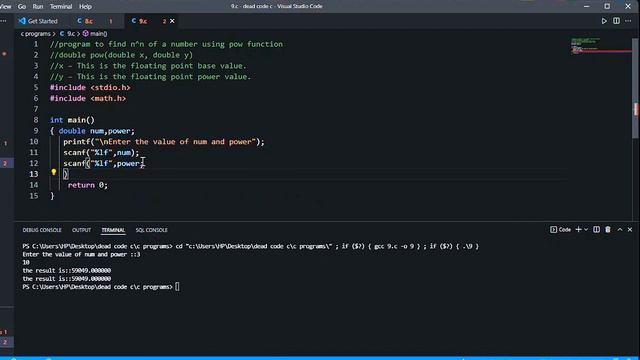Click 'double num,power;' declaration
Viewport: 640px width, 360px height.
[x=96, y=131]
